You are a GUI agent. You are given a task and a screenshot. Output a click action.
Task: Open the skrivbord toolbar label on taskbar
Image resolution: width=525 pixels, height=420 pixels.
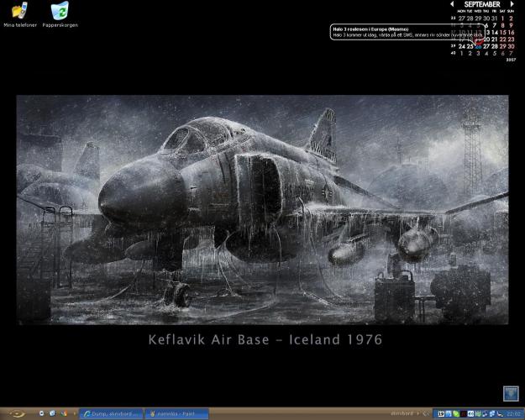point(404,413)
